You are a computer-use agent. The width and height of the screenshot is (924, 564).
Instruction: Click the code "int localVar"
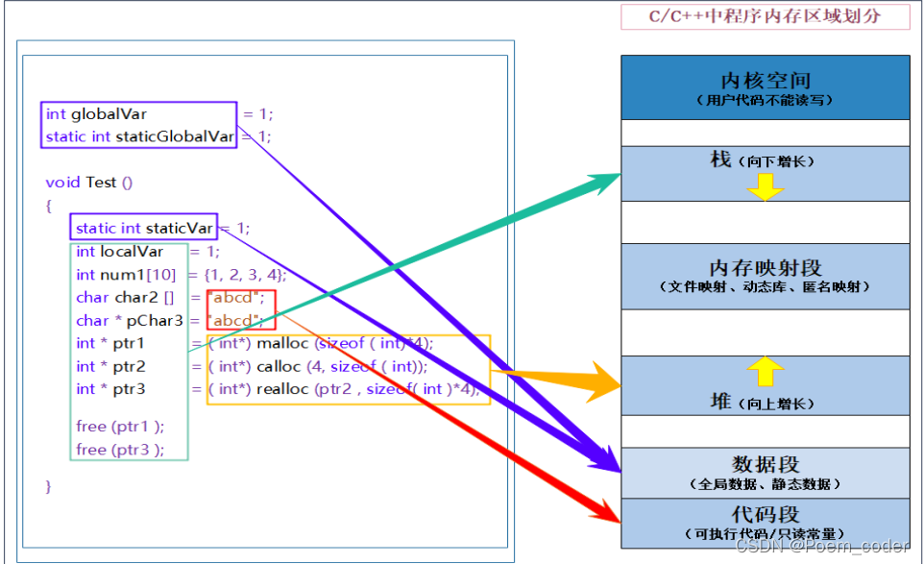click(x=119, y=252)
